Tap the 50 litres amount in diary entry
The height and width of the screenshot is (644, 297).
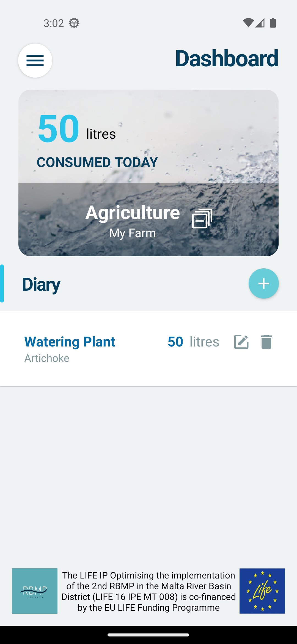coord(193,342)
